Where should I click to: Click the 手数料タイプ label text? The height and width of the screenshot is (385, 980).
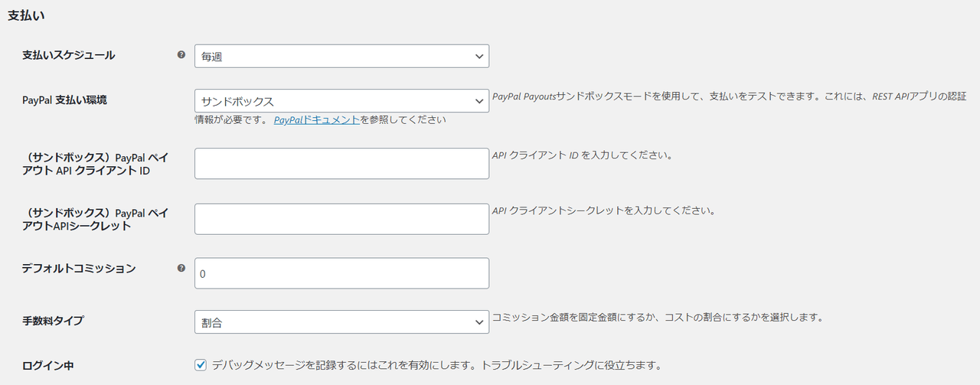tap(53, 321)
